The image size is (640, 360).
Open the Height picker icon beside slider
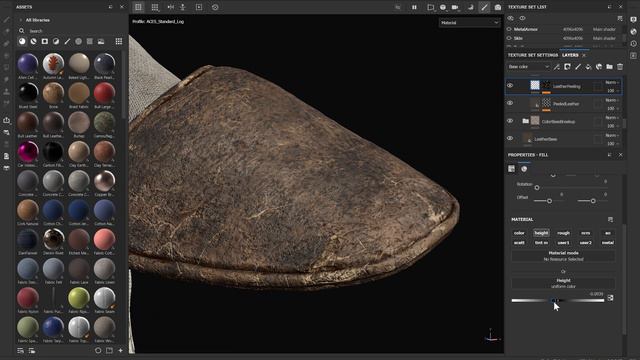[x=610, y=298]
